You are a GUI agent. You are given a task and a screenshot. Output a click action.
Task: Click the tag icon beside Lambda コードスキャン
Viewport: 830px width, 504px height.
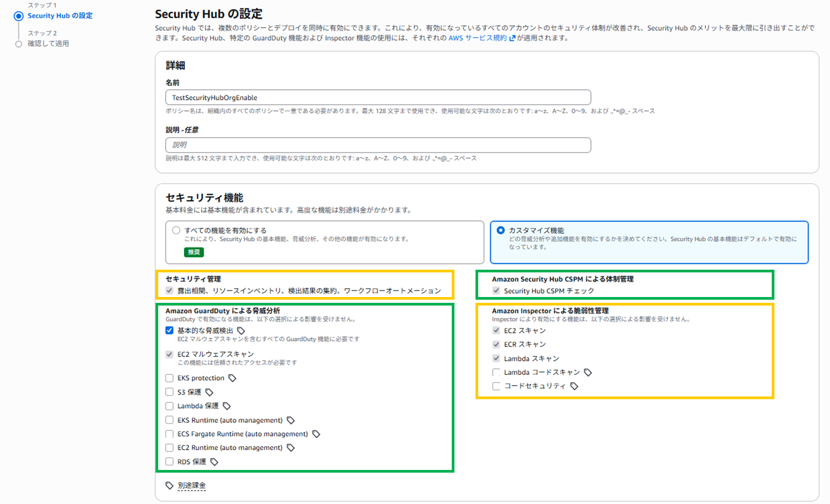point(588,372)
